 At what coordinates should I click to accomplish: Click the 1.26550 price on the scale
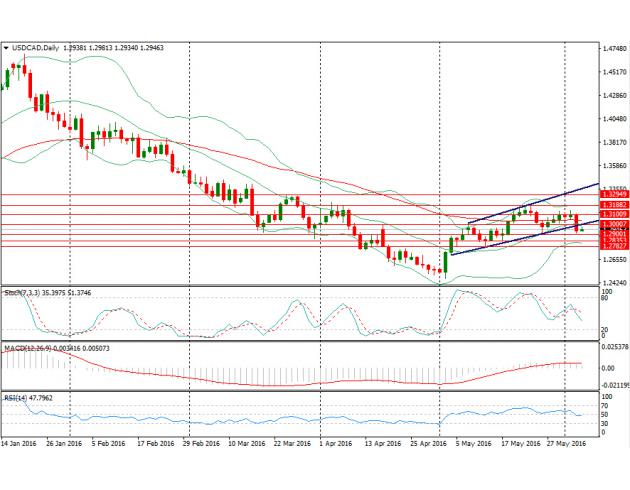coord(612,259)
